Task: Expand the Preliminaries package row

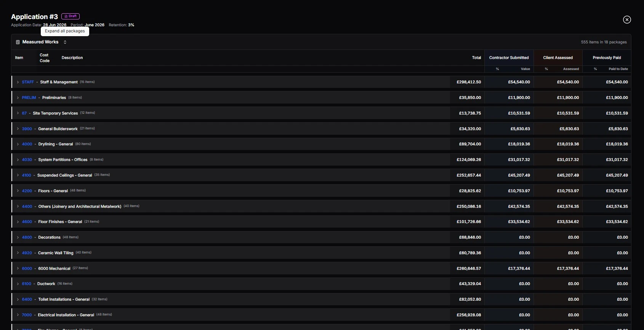Action: pyautogui.click(x=18, y=98)
